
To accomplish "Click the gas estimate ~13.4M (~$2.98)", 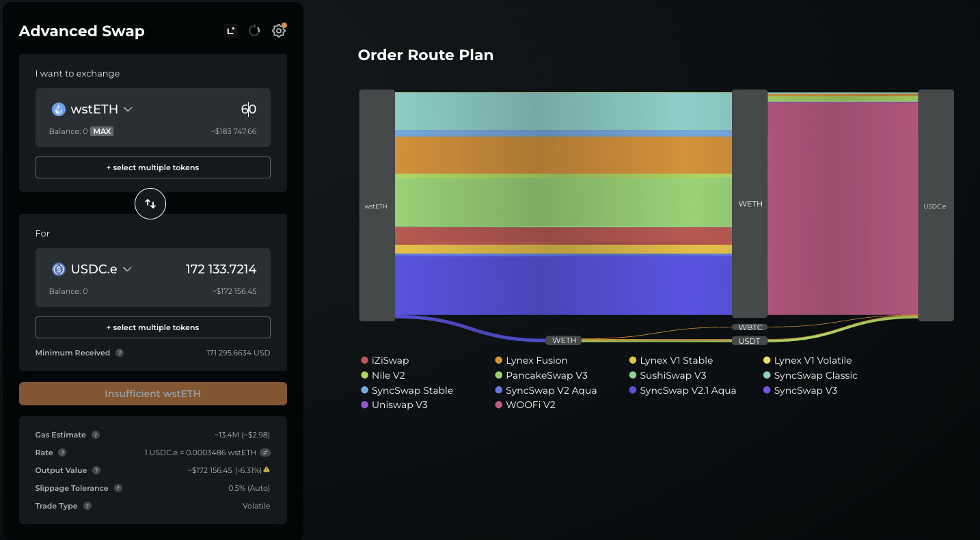I will click(242, 435).
